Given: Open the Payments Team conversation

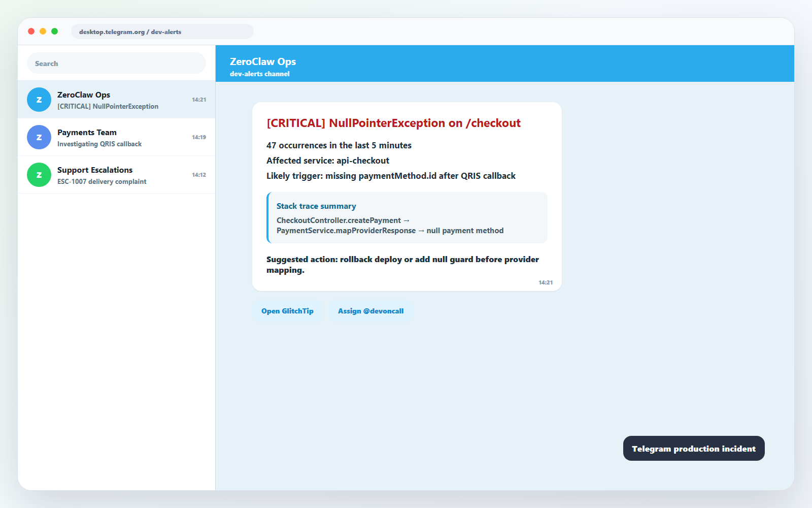Looking at the screenshot, I should [116, 137].
